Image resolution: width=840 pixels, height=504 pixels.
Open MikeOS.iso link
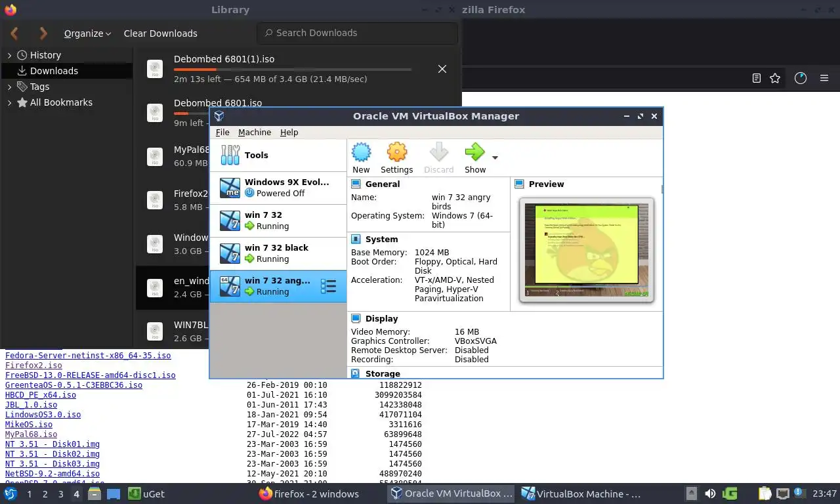click(29, 425)
